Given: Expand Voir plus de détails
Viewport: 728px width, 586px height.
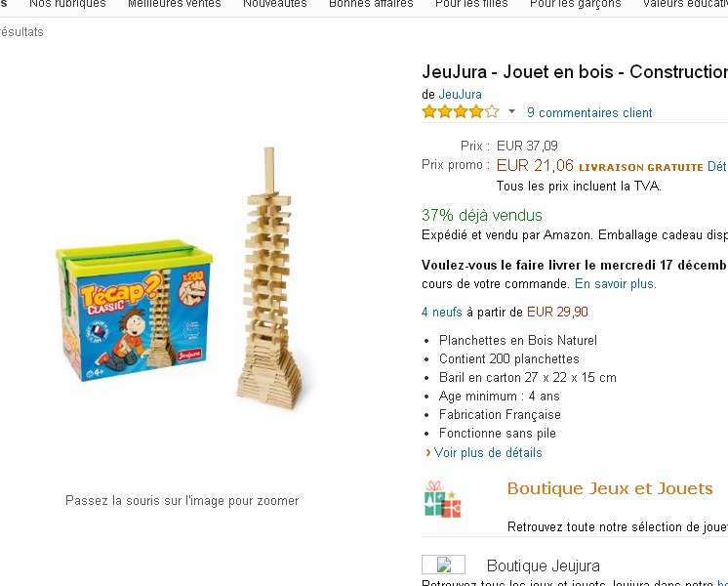Looking at the screenshot, I should point(488,452).
